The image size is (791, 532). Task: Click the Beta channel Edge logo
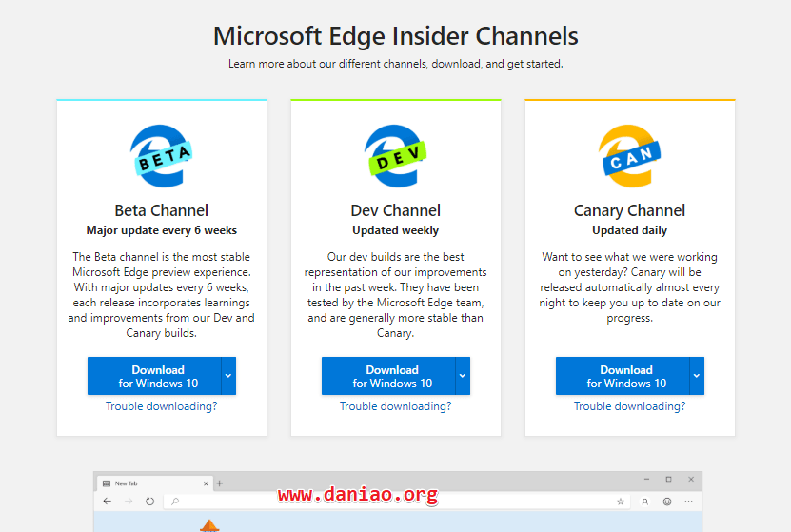coord(161,156)
